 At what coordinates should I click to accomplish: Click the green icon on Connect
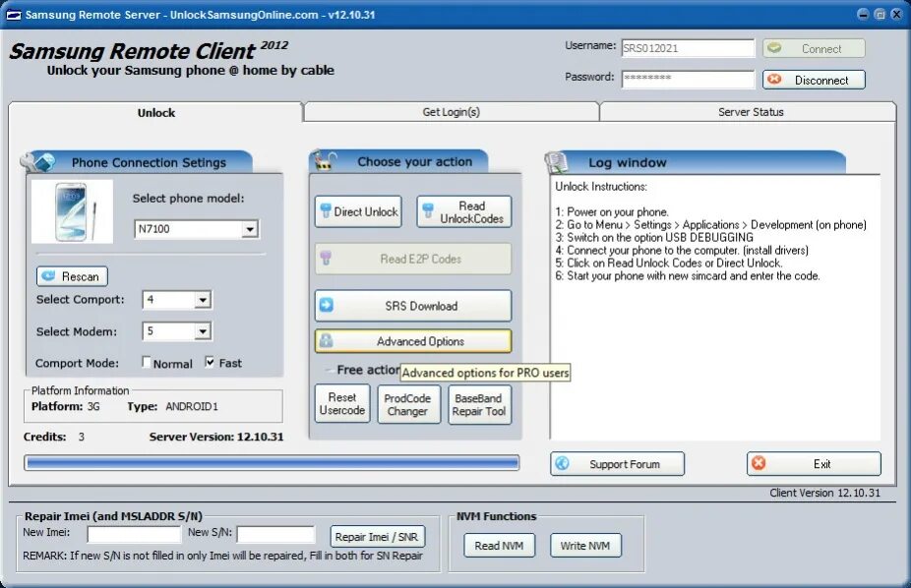coord(774,47)
